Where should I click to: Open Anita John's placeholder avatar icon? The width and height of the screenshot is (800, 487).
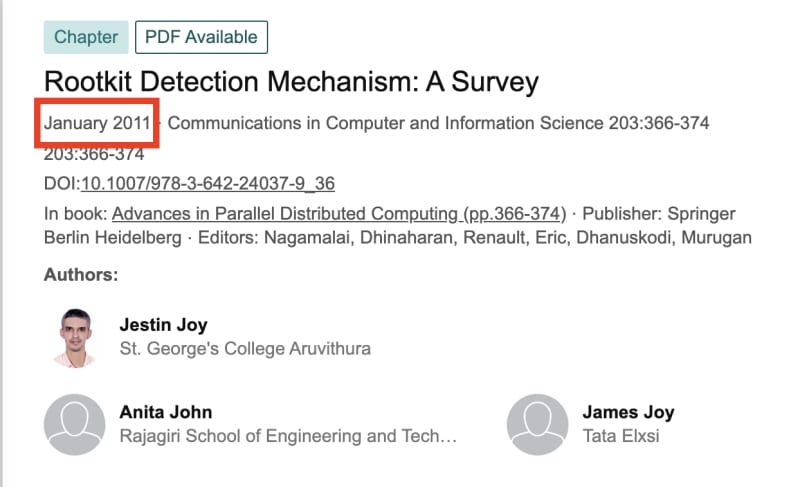(x=74, y=424)
